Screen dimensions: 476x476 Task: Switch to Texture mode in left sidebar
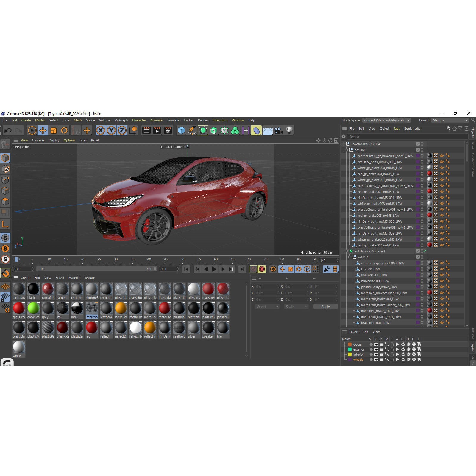(x=5, y=169)
